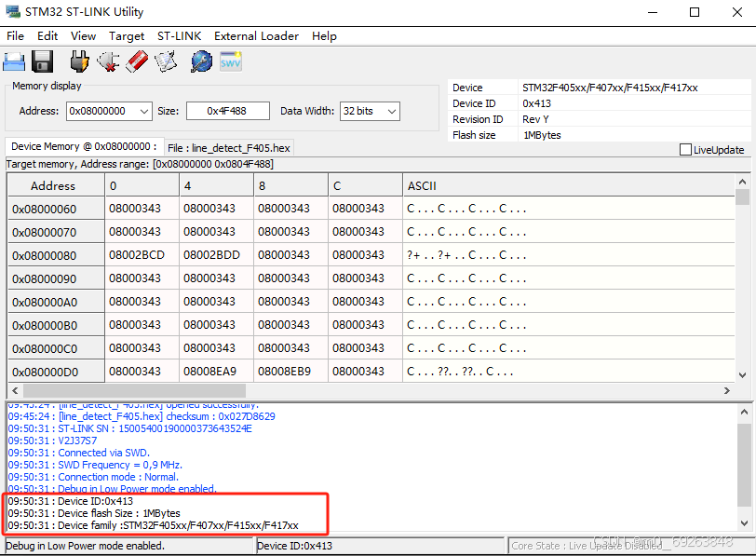Open the SWV serial wire viewer icon
The image size is (756, 556).
pyautogui.click(x=231, y=61)
